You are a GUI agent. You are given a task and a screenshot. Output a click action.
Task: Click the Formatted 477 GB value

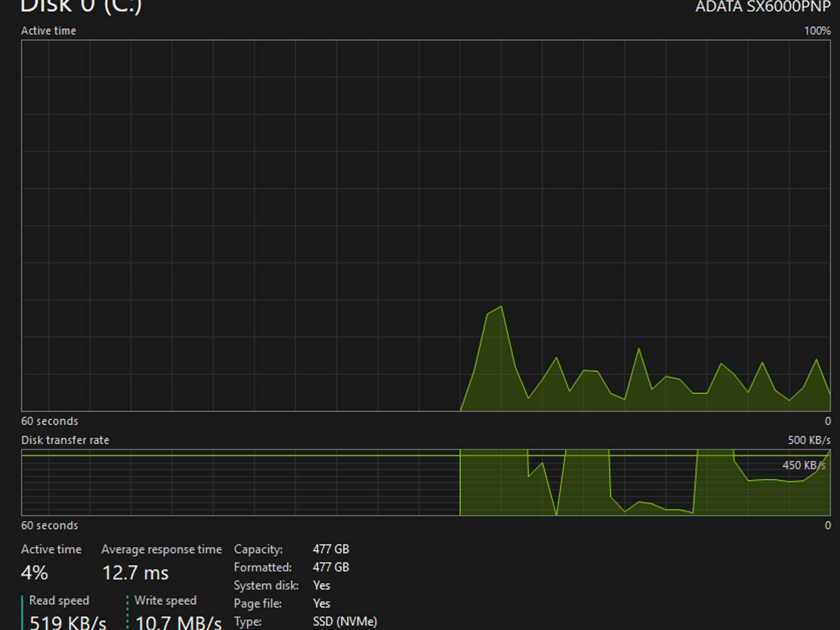pos(331,567)
